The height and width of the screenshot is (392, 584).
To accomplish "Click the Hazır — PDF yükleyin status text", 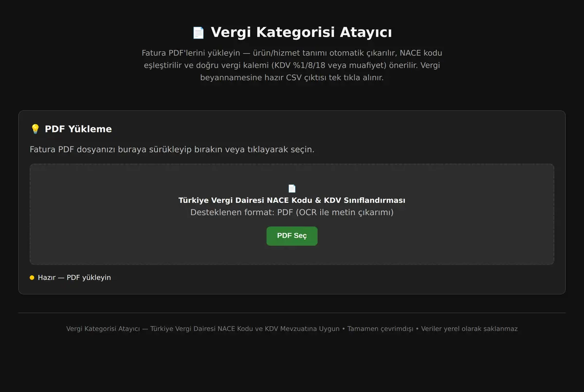I will (x=74, y=278).
